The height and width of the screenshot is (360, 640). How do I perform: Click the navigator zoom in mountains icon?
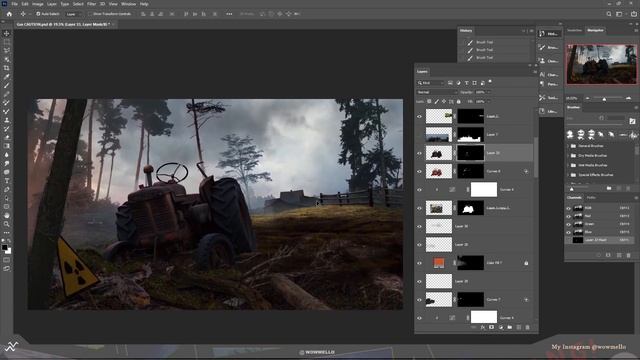[x=629, y=98]
